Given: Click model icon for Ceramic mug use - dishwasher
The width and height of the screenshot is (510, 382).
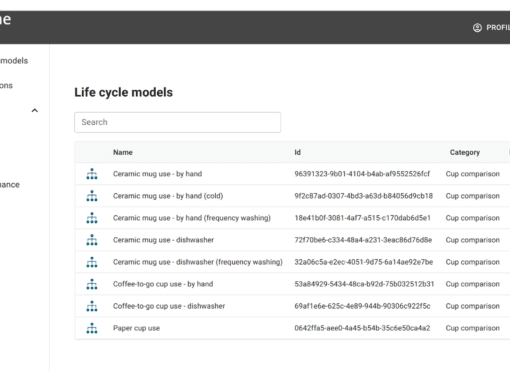Looking at the screenshot, I should tap(92, 240).
